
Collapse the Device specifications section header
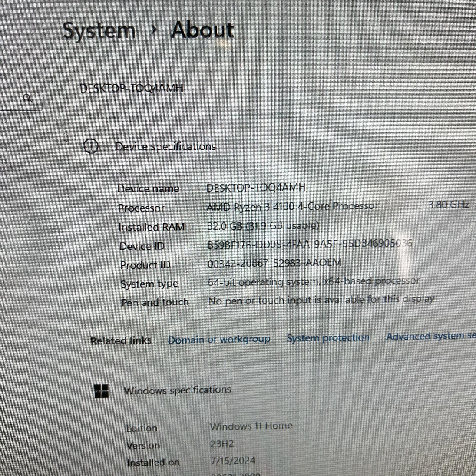pyautogui.click(x=165, y=147)
